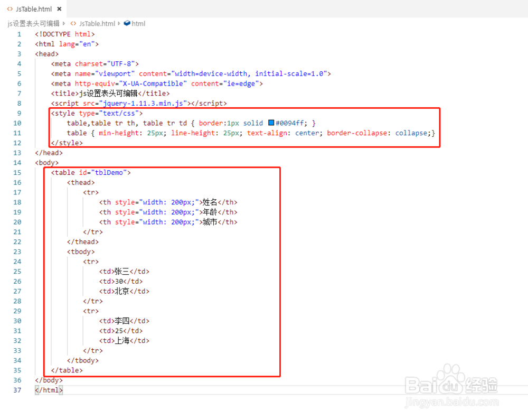Click the td cell containing 25
Screen dimensions: 528x420
[121, 331]
